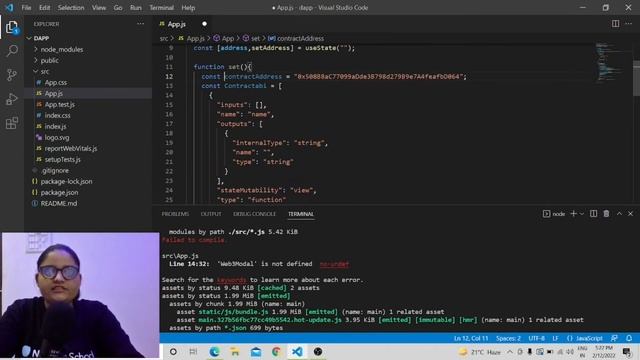
Task: Click the unsaved dot on App.js tab
Action: (x=204, y=24)
